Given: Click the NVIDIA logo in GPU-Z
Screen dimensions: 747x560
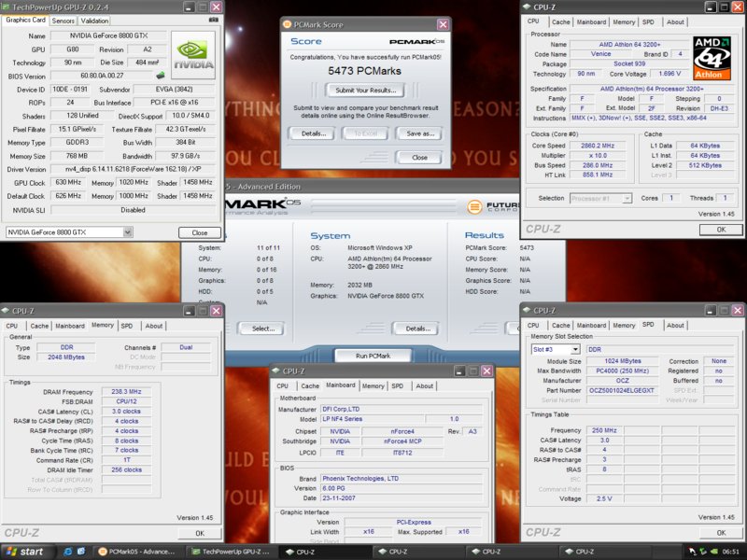Looking at the screenshot, I should pyautogui.click(x=193, y=55).
